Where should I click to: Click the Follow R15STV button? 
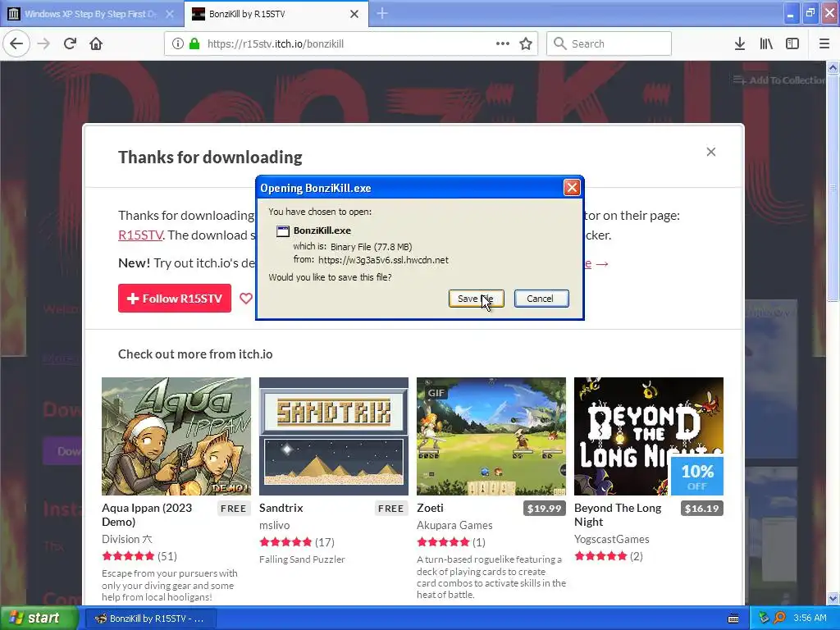tap(175, 299)
